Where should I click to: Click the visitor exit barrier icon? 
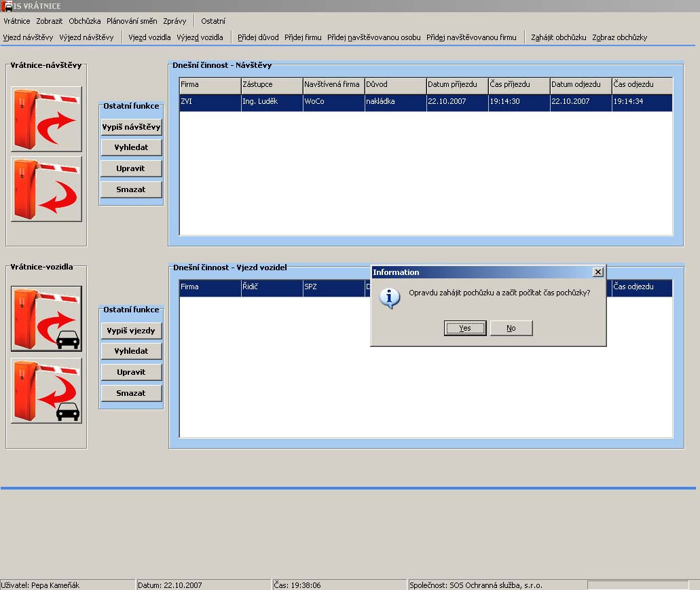(46, 189)
